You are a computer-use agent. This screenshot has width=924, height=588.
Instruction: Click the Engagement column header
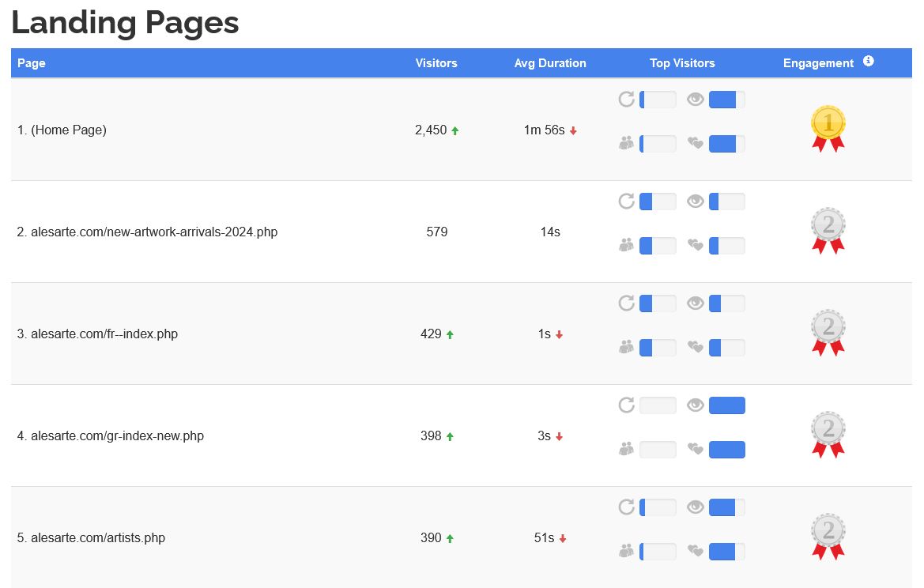(x=818, y=63)
